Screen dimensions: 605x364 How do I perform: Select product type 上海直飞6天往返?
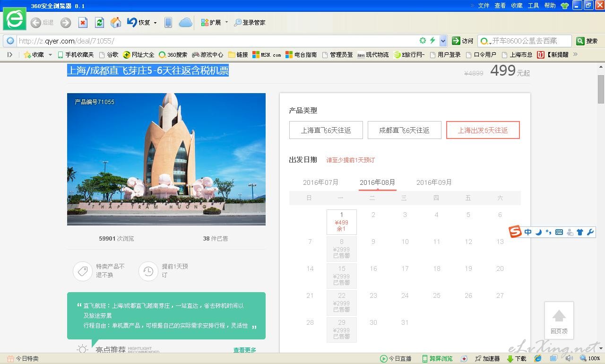pyautogui.click(x=326, y=130)
